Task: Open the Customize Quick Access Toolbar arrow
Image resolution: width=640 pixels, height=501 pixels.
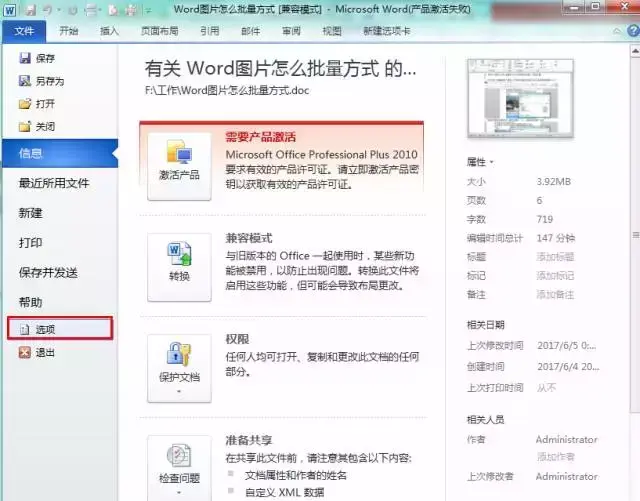Action: [149, 11]
